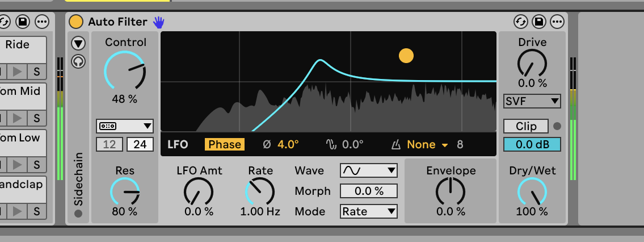Open the left device three-dot menu
The width and height of the screenshot is (644, 242).
click(42, 22)
